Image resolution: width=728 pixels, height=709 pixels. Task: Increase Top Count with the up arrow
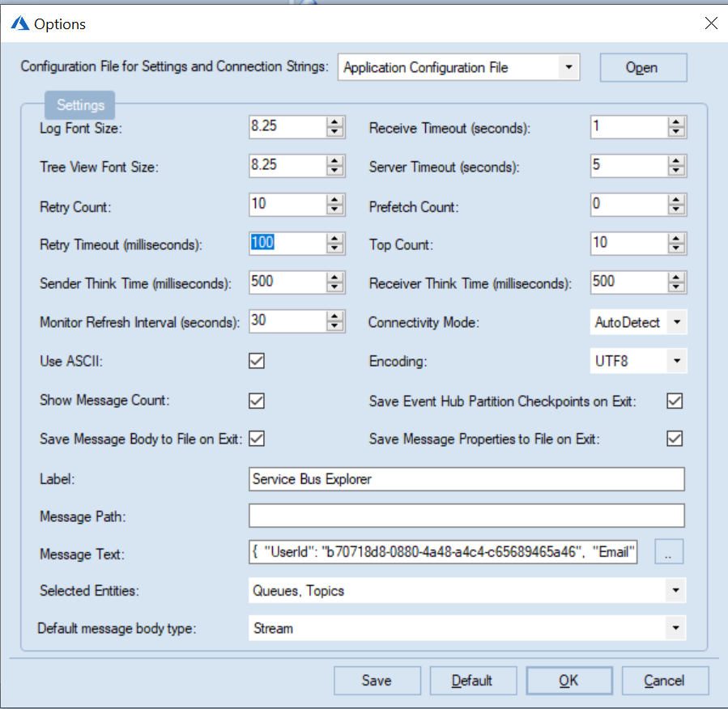[676, 239]
